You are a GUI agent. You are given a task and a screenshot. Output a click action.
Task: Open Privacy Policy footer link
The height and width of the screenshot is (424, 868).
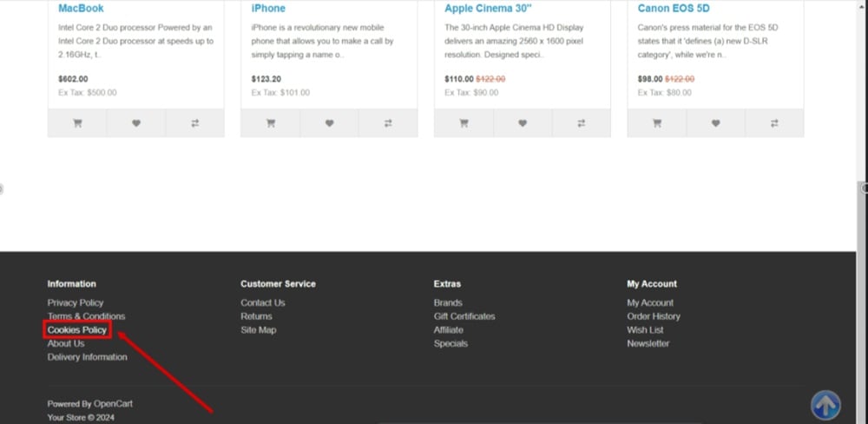click(x=76, y=302)
